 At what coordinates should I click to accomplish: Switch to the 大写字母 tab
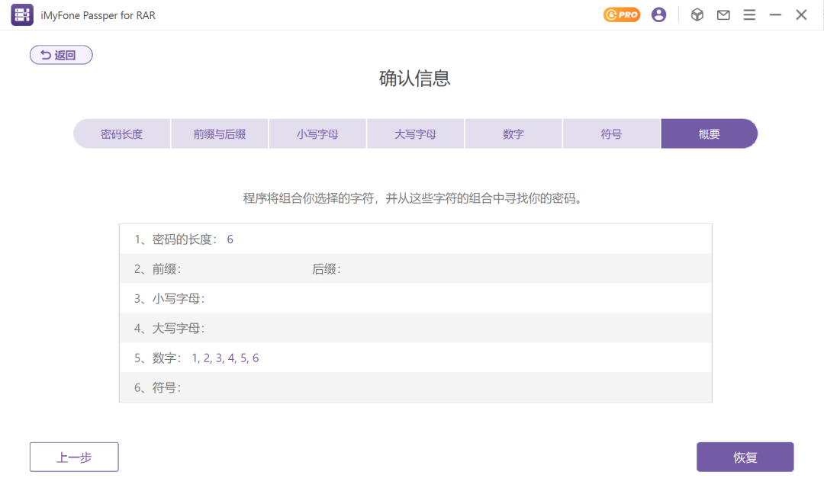coord(415,133)
